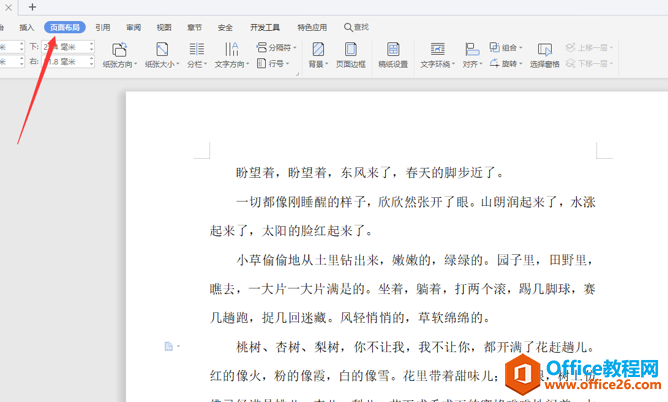Open the 审阅 tab
Screen dimensions: 668x402
[133, 27]
